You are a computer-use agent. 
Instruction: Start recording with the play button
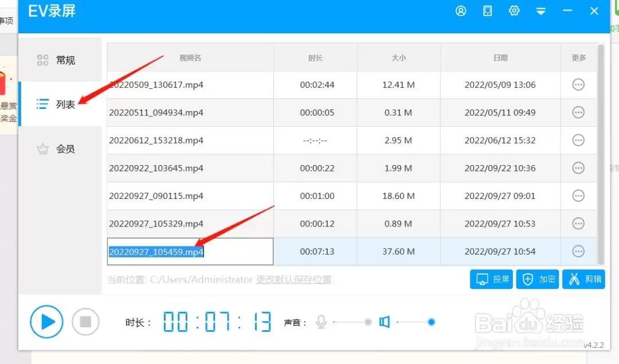[46, 322]
